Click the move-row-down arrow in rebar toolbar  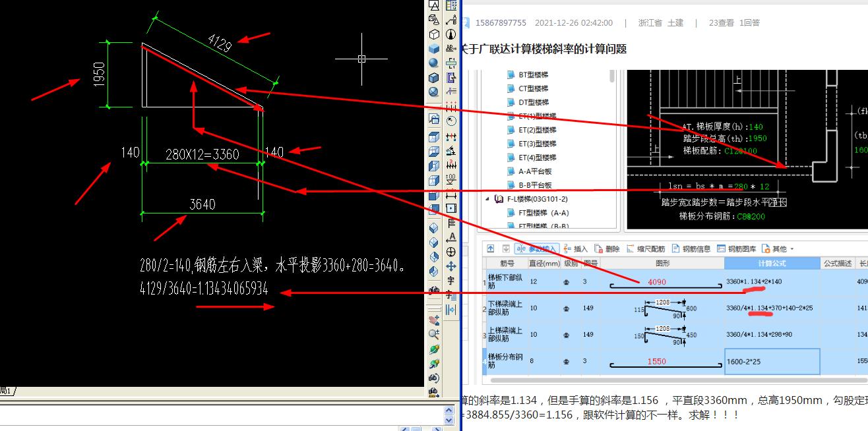pyautogui.click(x=505, y=248)
